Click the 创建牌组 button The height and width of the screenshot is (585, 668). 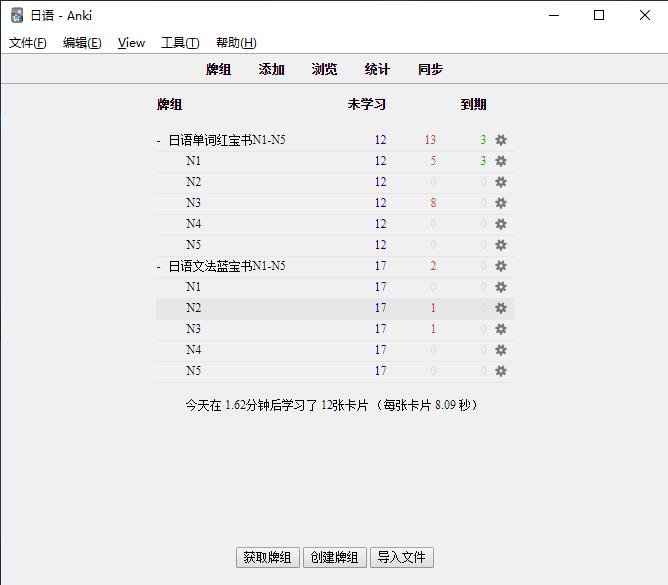point(334,557)
